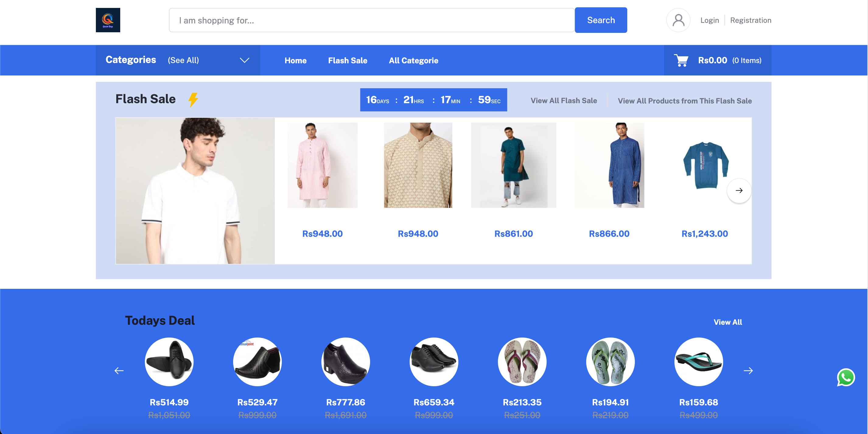Go to previous Todays Deal items arrow
The width and height of the screenshot is (868, 434).
pos(119,371)
